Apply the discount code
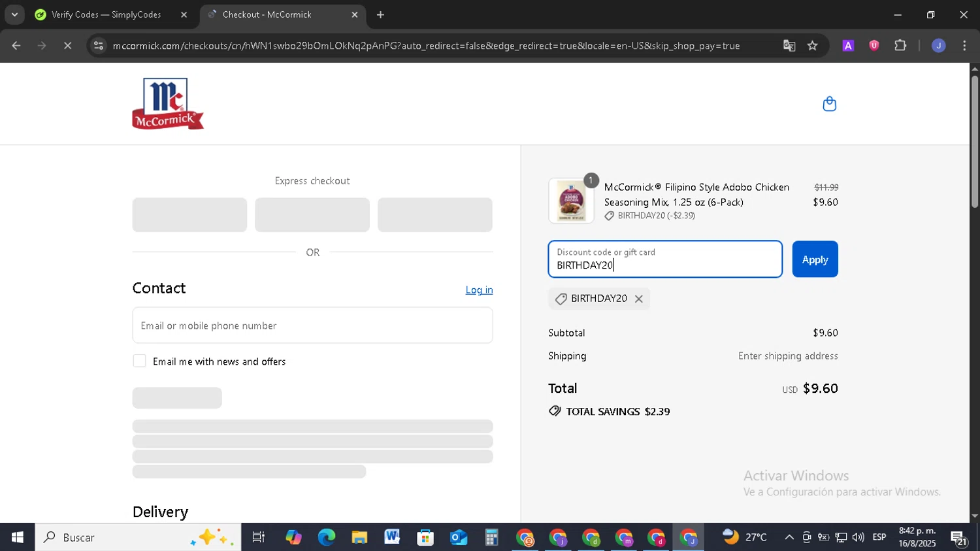980x551 pixels. pyautogui.click(x=815, y=259)
